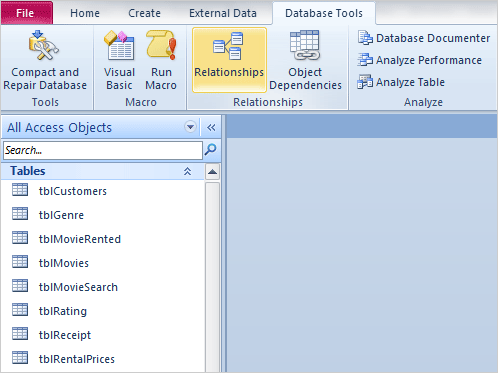Image resolution: width=498 pixels, height=373 pixels.
Task: Run the Analyze Table wizard
Action: (401, 82)
